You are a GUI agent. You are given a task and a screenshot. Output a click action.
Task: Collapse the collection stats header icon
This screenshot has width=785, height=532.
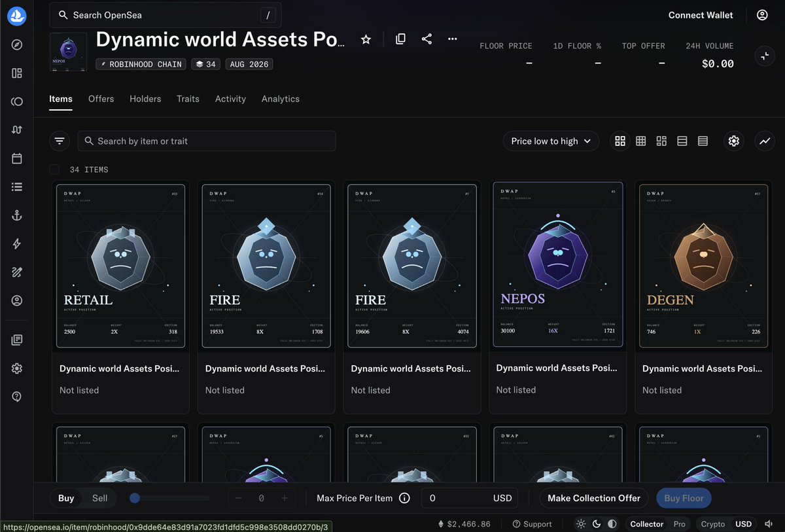point(764,56)
